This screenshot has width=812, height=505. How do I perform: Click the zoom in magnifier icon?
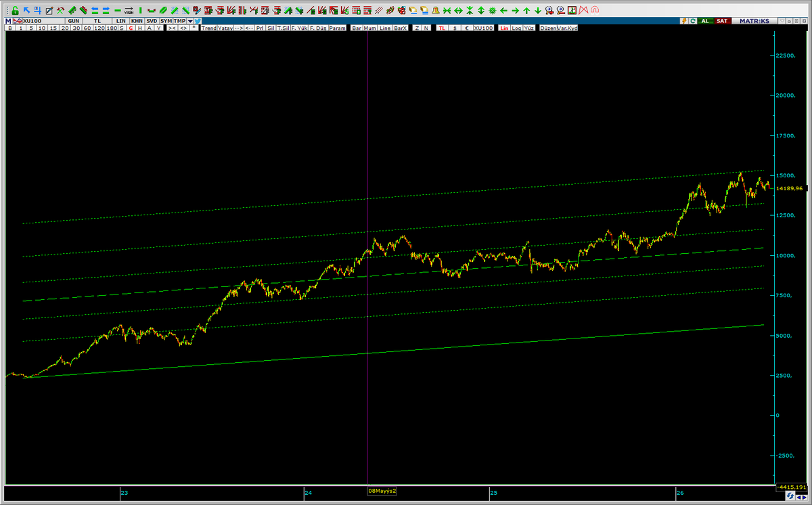549,10
